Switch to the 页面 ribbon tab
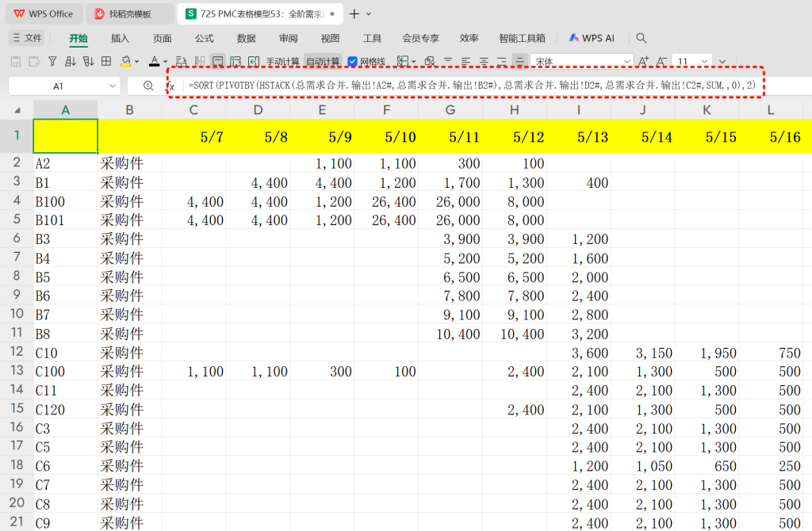This screenshot has height=531, width=812. 162,38
